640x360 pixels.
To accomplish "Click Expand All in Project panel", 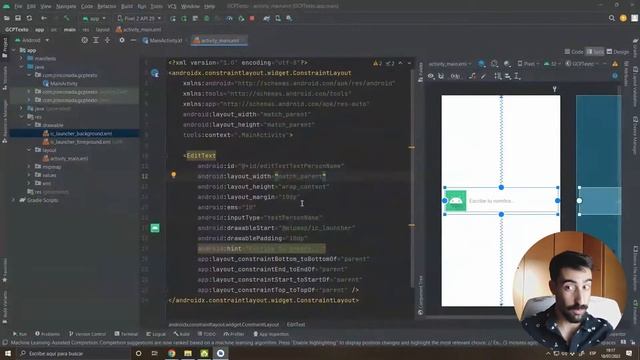I will [x=96, y=40].
